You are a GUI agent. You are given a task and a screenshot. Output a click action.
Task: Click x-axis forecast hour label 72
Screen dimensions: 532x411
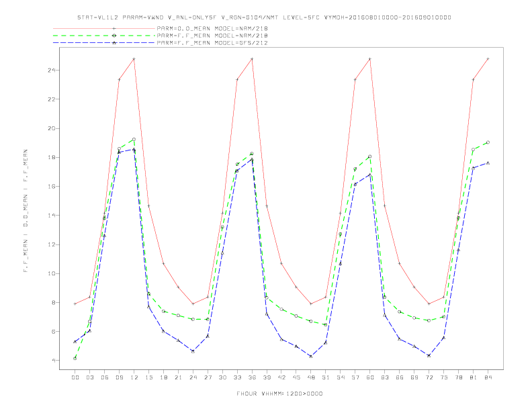pos(429,377)
